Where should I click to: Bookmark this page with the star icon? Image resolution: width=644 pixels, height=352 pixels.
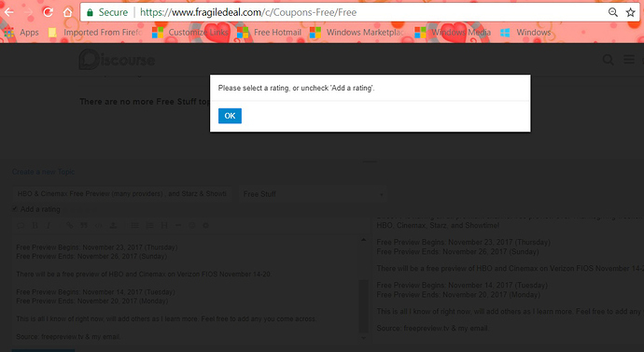(x=630, y=12)
